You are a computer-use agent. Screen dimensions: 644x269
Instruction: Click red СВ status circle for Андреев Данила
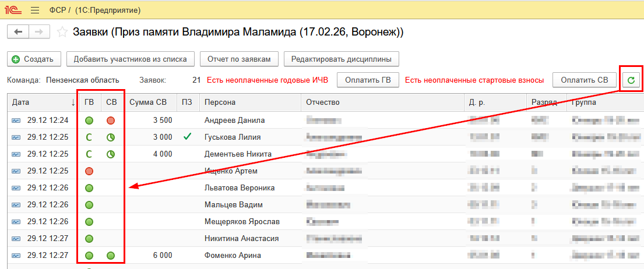coord(111,121)
